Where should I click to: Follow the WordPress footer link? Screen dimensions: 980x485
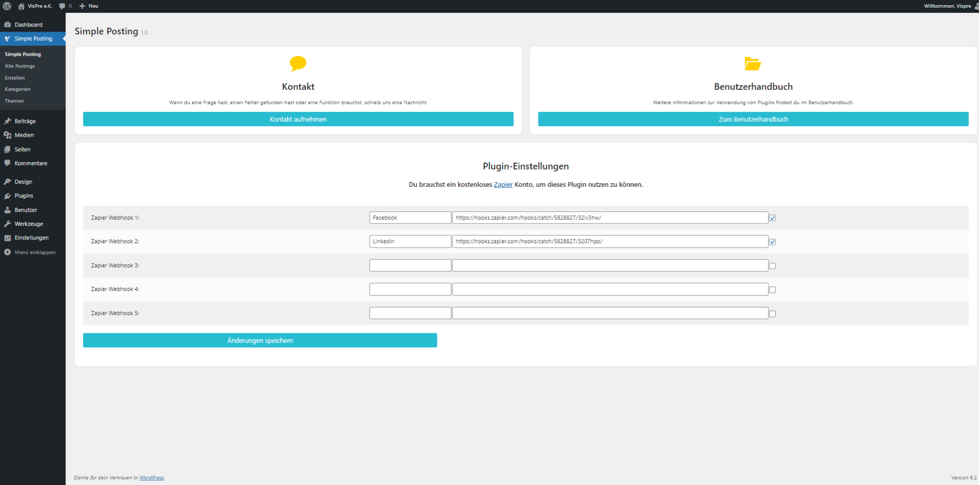[152, 478]
